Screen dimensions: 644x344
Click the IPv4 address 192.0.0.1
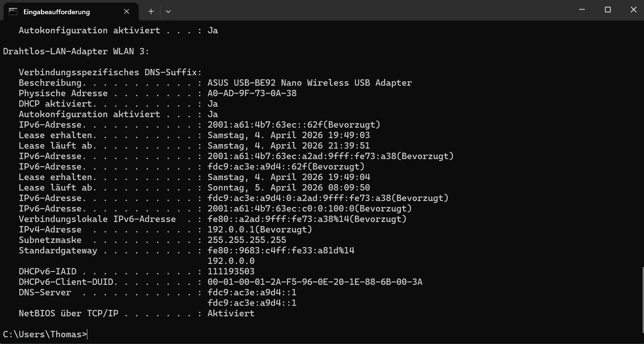click(x=232, y=229)
